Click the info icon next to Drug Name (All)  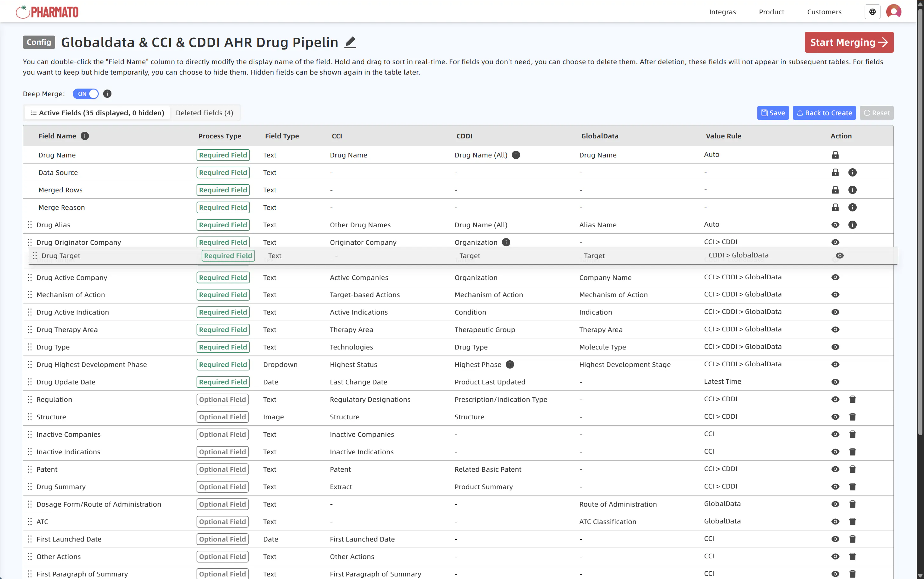516,155
